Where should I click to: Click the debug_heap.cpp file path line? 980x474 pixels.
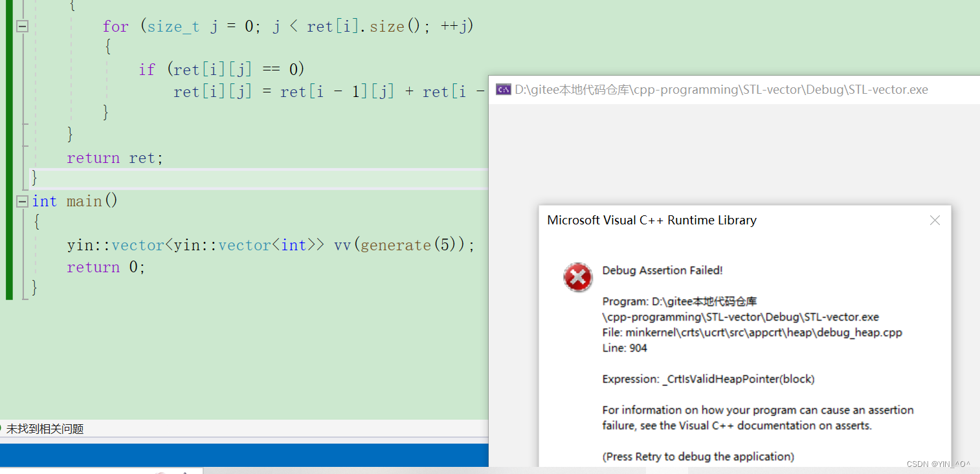click(x=752, y=332)
